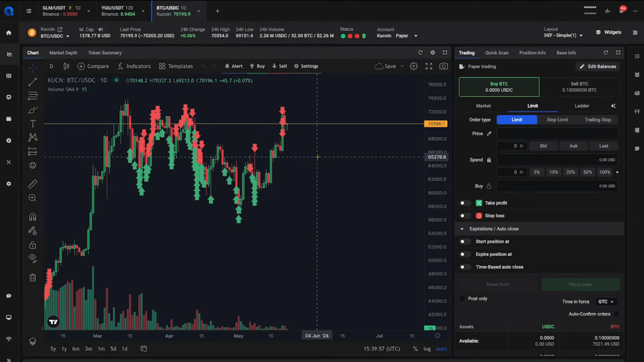This screenshot has height=362, width=644.
Task: Click the chart screenshot camera icon
Action: (x=444, y=66)
